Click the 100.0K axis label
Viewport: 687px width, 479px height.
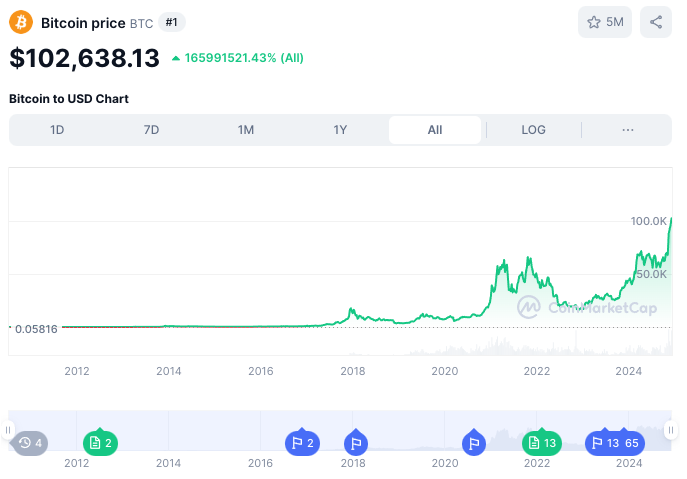648,221
